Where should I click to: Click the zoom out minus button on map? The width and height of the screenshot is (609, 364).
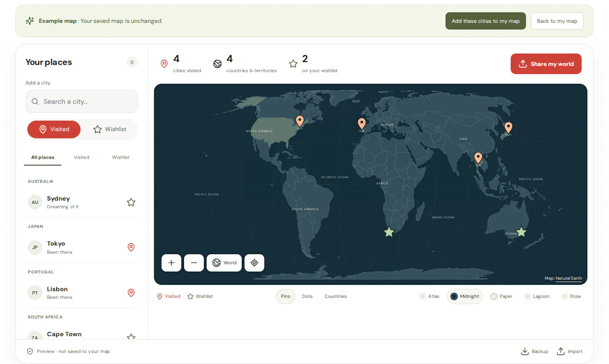194,263
